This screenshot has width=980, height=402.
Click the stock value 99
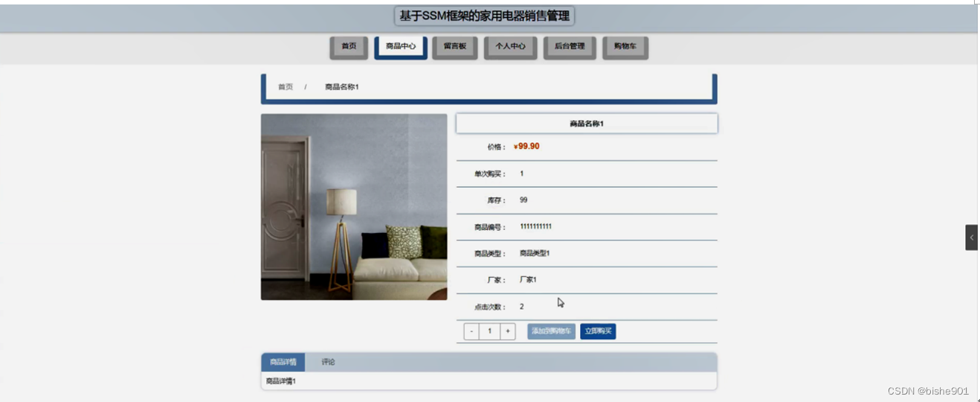coord(523,200)
